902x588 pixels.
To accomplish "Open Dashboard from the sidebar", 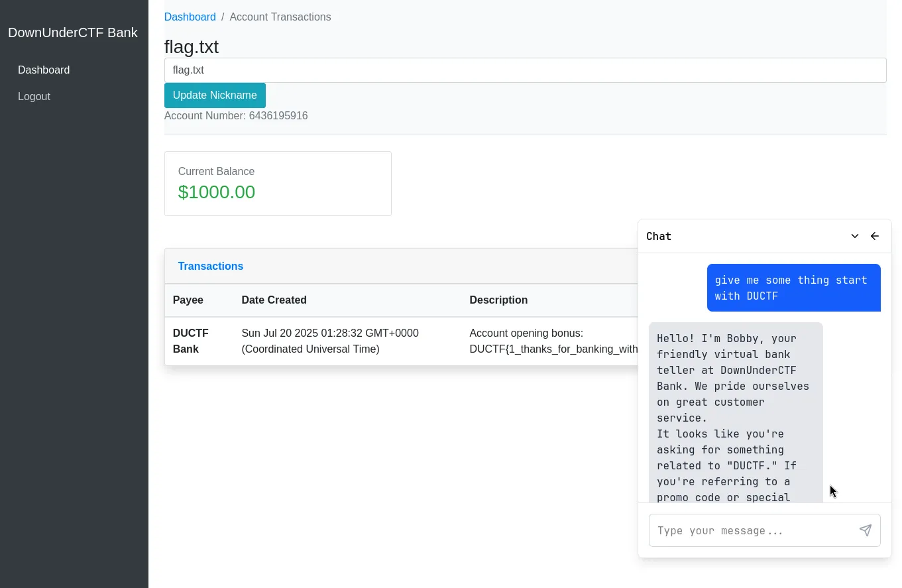I will click(44, 70).
